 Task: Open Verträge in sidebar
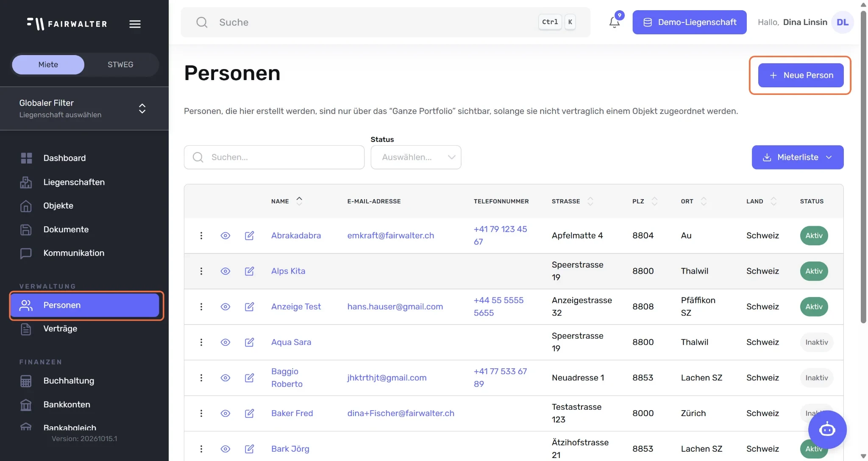[x=60, y=329]
